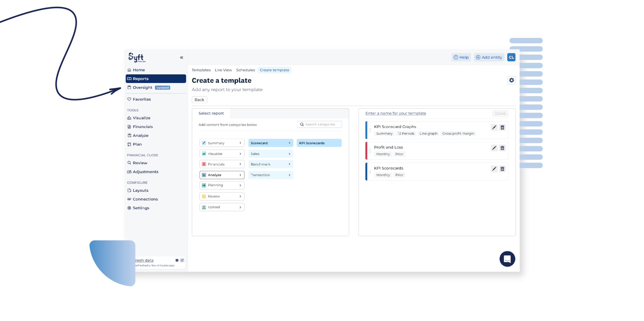Delete Profit and Loss with trash icon
This screenshot has height=321, width=644.
coord(502,148)
